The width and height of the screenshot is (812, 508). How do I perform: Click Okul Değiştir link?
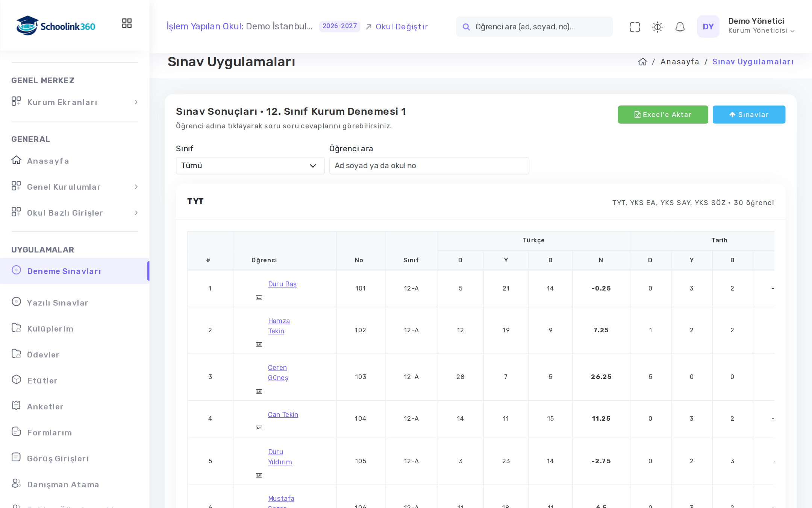(397, 27)
